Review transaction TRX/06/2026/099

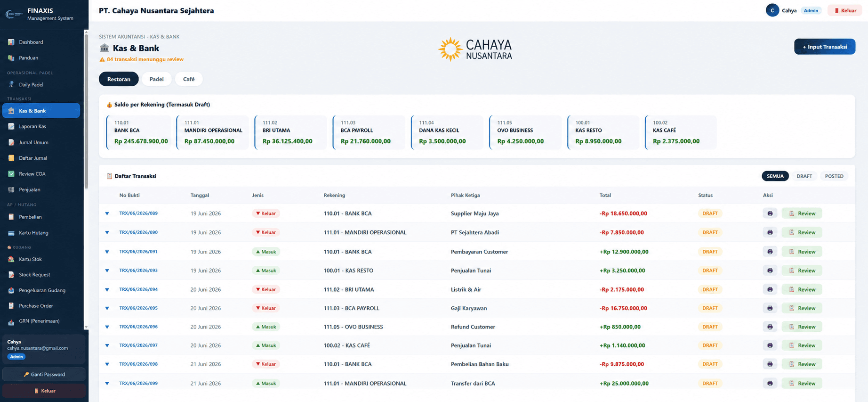[802, 383]
